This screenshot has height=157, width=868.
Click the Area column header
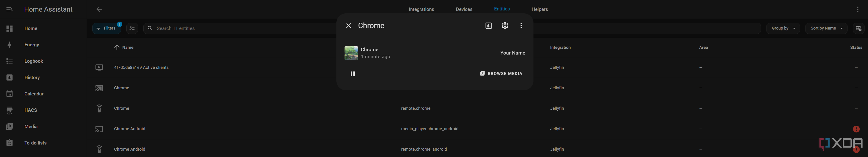coord(703,48)
